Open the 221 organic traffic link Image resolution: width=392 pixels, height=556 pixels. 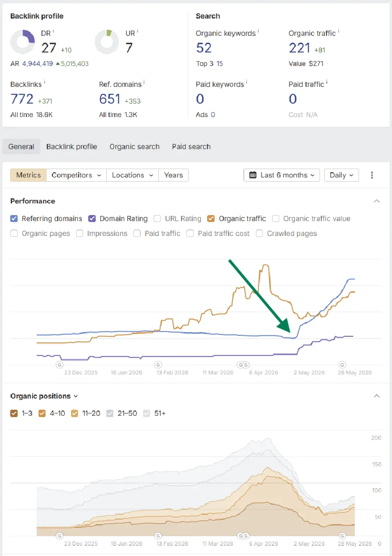pyautogui.click(x=300, y=48)
